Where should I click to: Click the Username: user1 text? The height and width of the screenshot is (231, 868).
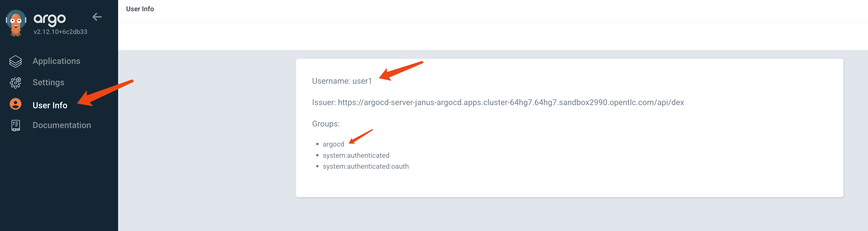(x=342, y=81)
